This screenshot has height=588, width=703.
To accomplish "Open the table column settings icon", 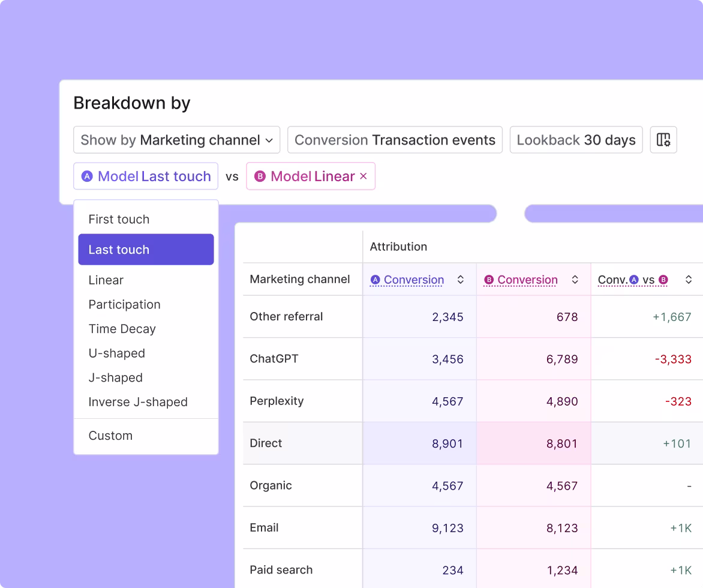I will coord(663,140).
